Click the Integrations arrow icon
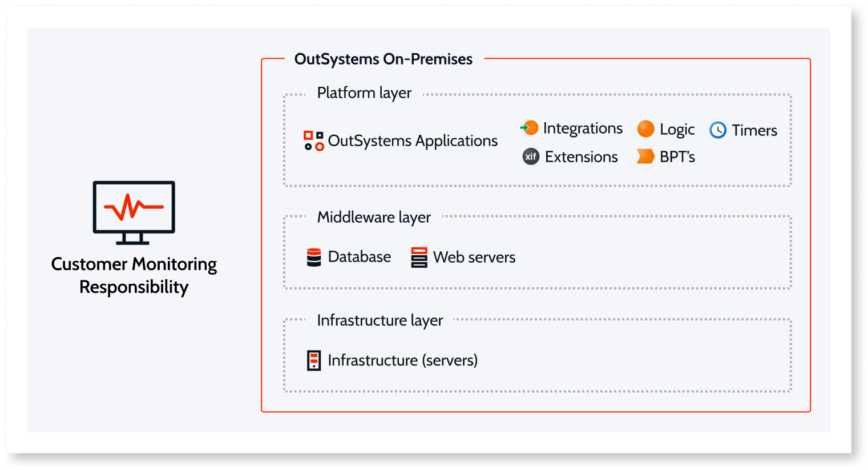This screenshot has width=868, height=470. tap(530, 128)
